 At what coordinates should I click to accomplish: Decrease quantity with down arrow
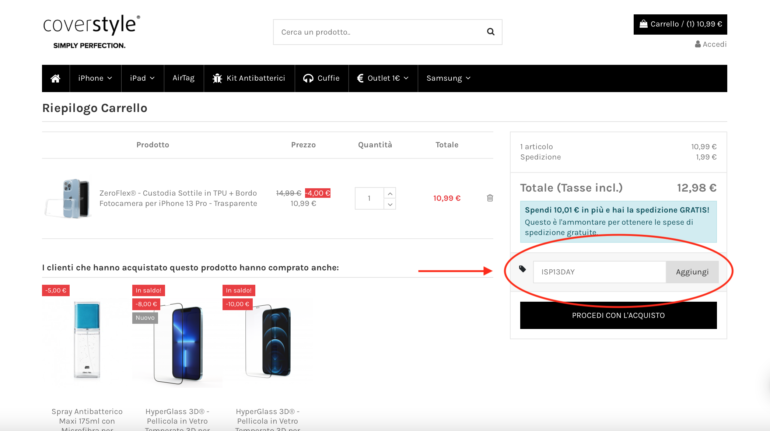[x=390, y=204]
